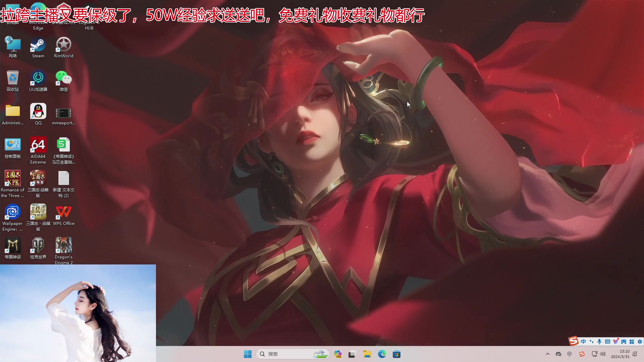The image size is (644, 362).
Task: Select the Administrator folder icon
Action: point(13,115)
